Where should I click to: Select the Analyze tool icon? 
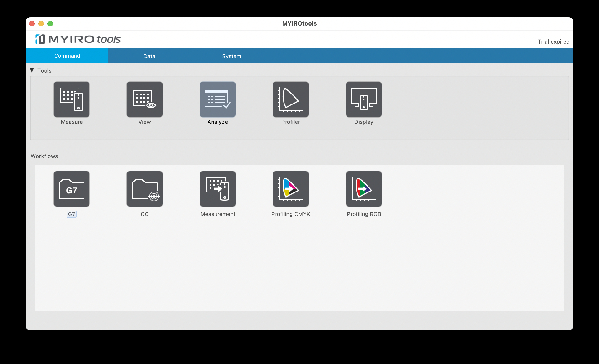[218, 99]
